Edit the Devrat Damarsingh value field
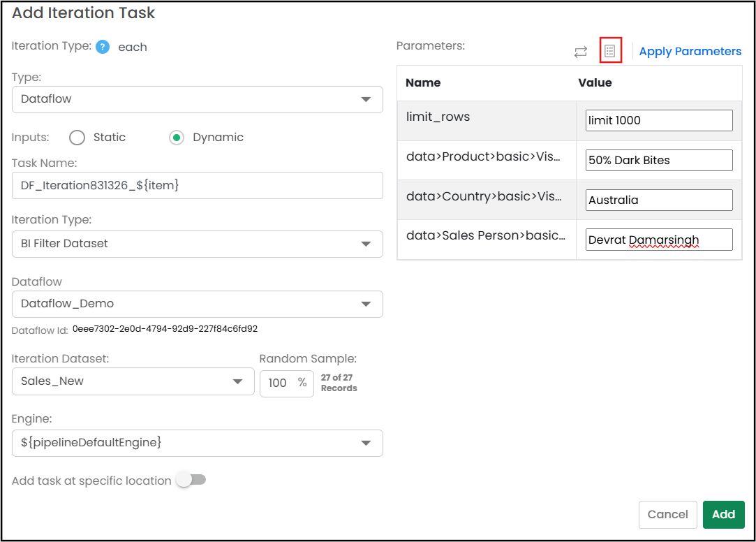This screenshot has width=756, height=542. tap(659, 240)
